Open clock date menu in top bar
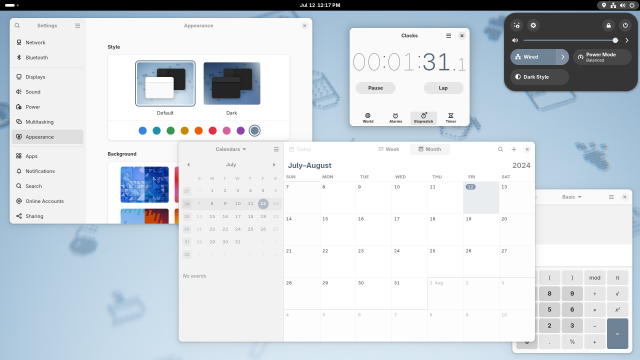Viewport: 640px width, 360px height. (320, 5)
